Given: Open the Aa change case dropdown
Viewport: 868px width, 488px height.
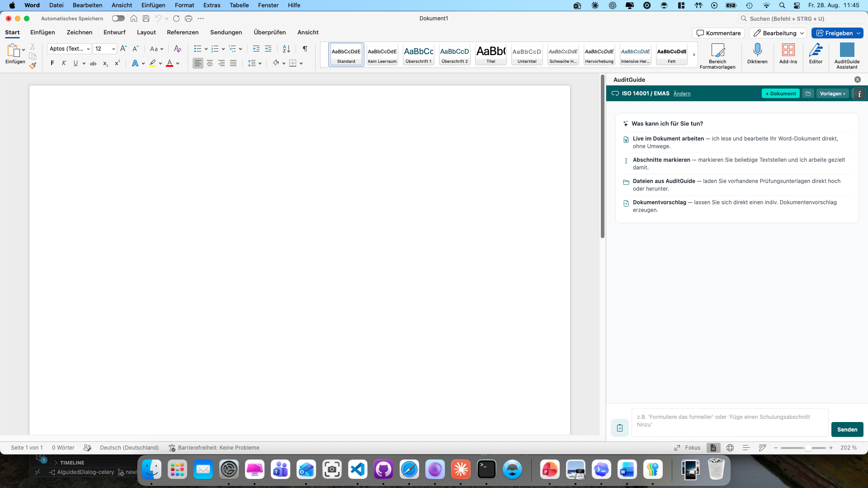Looking at the screenshot, I should point(157,49).
